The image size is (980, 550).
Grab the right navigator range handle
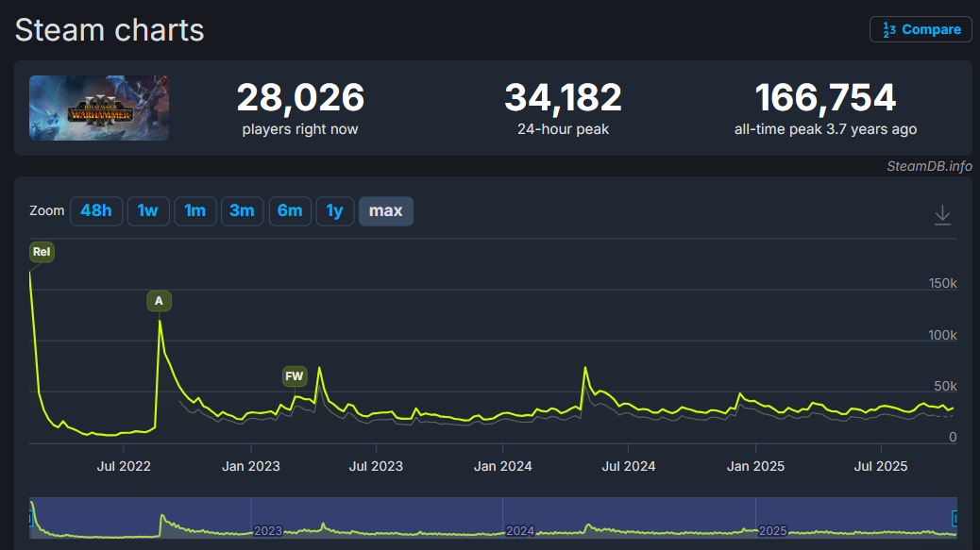pos(955,518)
